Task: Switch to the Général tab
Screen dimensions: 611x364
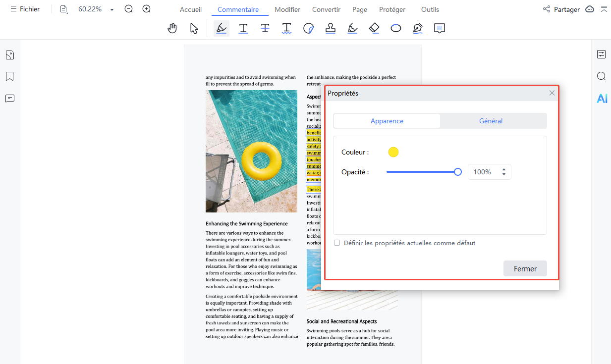Action: click(491, 121)
